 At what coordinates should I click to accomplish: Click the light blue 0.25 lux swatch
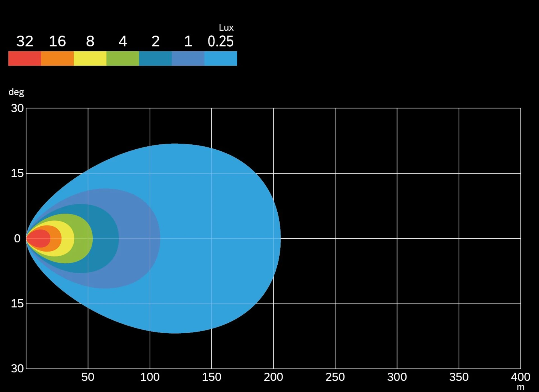(x=221, y=58)
